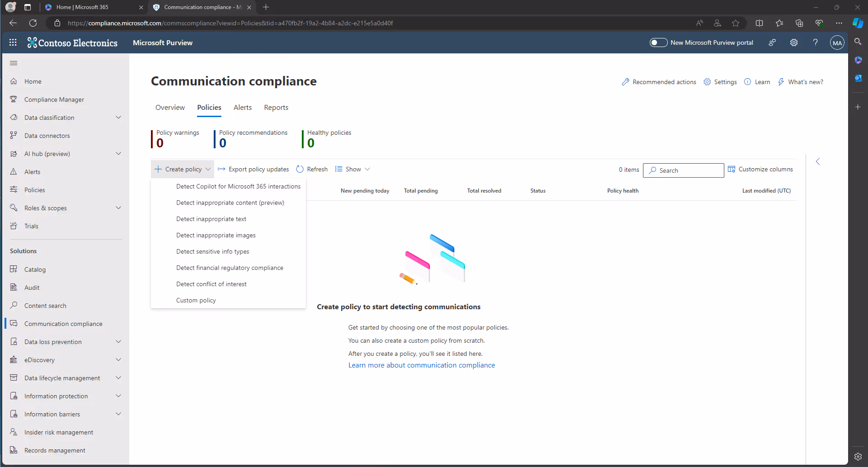Open help question mark icon
868x467 pixels.
click(x=816, y=42)
